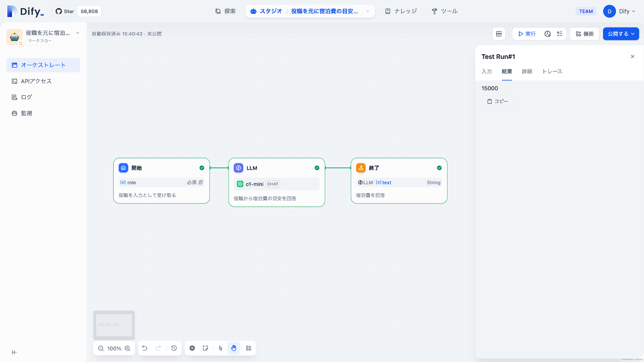The height and width of the screenshot is (362, 644).
Task: Go to the ツール tools page
Action: click(x=445, y=11)
